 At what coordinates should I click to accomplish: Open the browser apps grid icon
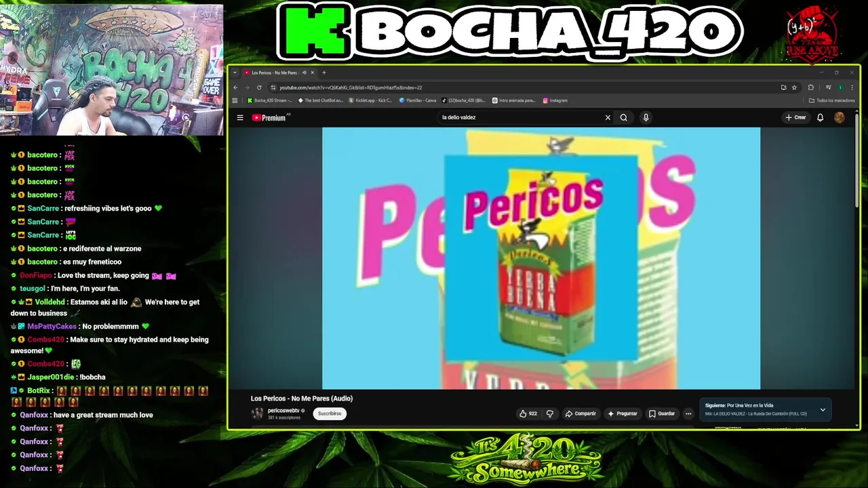[235, 100]
